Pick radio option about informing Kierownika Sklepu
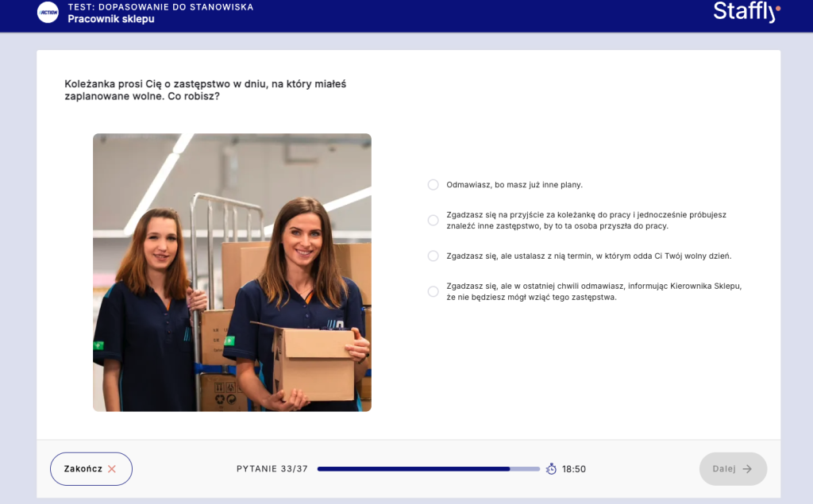The height and width of the screenshot is (504, 813). coord(433,291)
